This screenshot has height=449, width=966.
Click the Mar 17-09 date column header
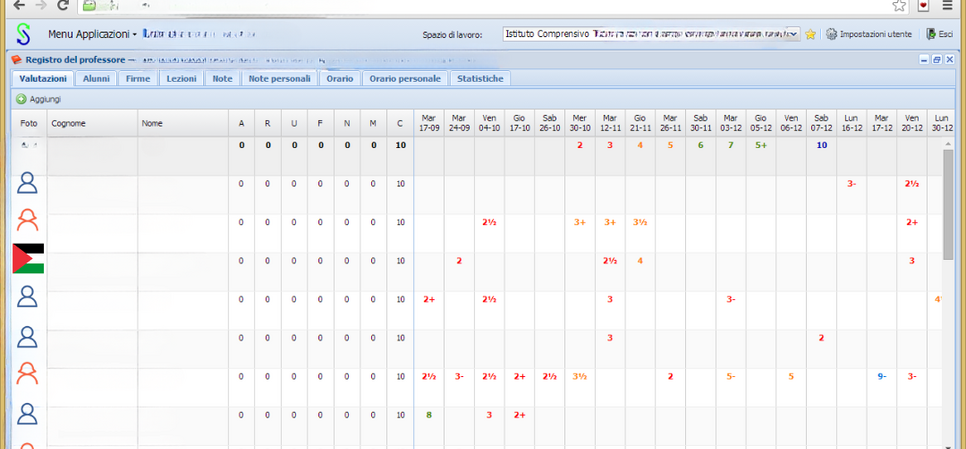coord(429,123)
